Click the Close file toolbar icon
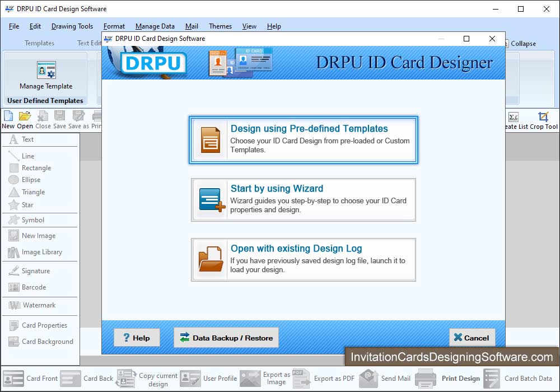The width and height of the screenshot is (560, 392). click(x=43, y=116)
